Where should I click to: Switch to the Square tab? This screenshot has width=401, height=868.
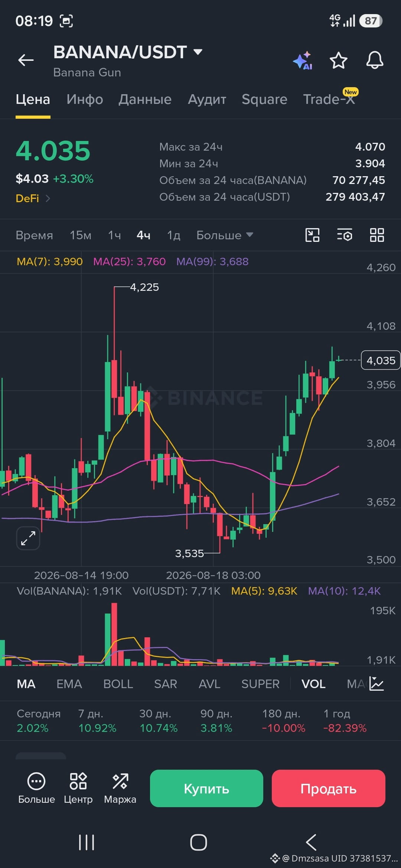point(264,99)
